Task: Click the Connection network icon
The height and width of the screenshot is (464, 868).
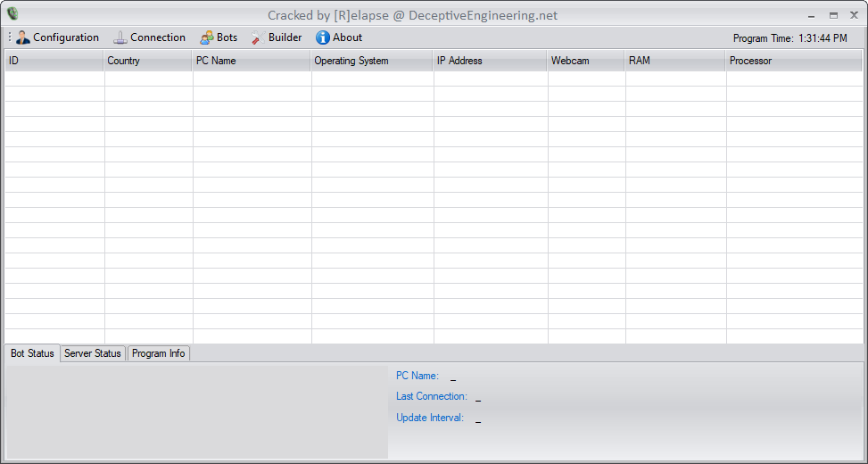Action: 120,37
